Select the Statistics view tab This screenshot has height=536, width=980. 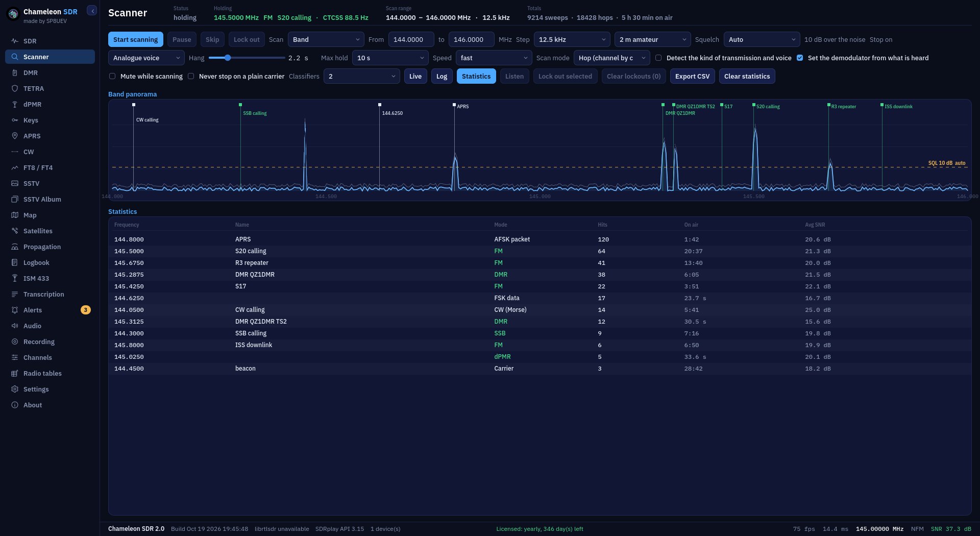[x=476, y=76]
